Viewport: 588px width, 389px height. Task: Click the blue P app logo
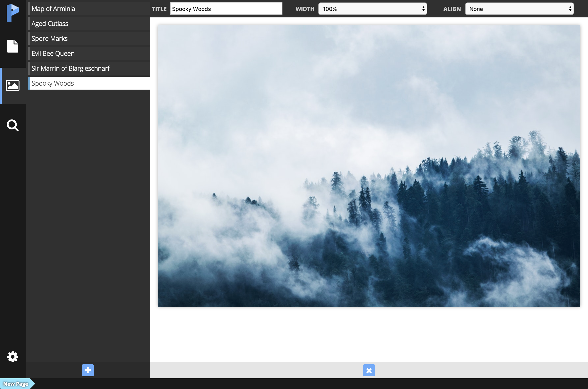(x=12, y=13)
